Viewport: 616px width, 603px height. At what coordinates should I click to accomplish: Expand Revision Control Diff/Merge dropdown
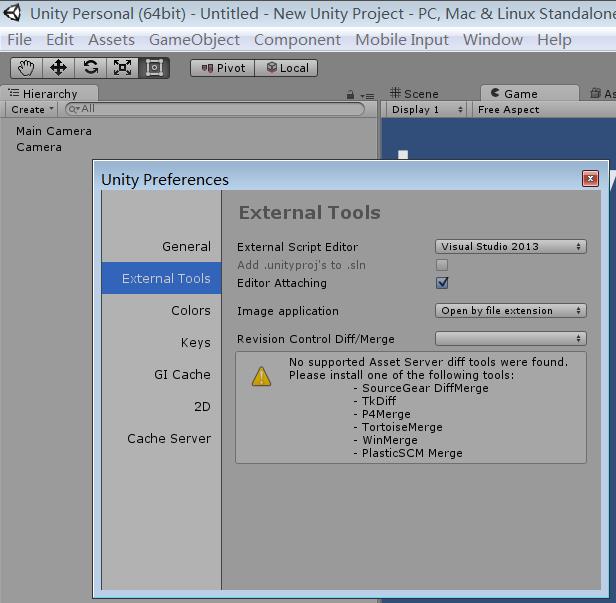(511, 339)
